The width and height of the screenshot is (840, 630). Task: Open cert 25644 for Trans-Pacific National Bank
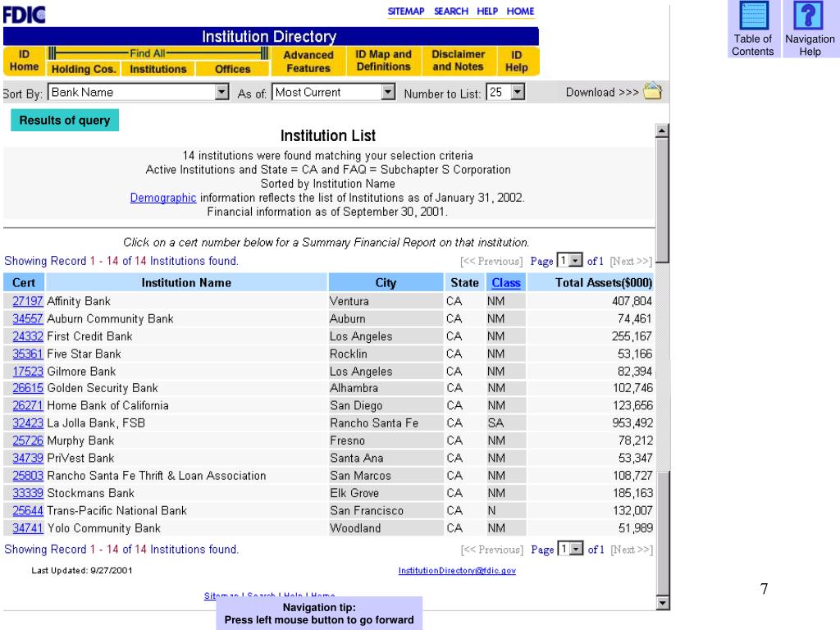click(27, 510)
